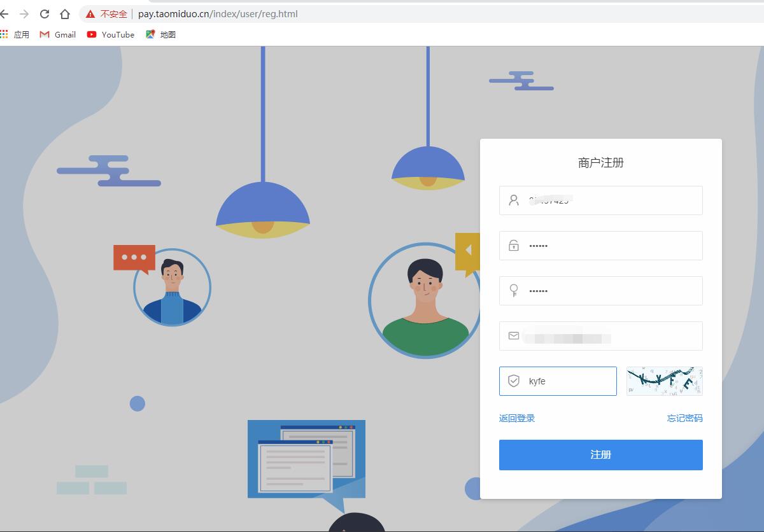Click the browser back arrow
Viewport: 764px width, 532px height.
pyautogui.click(x=4, y=14)
